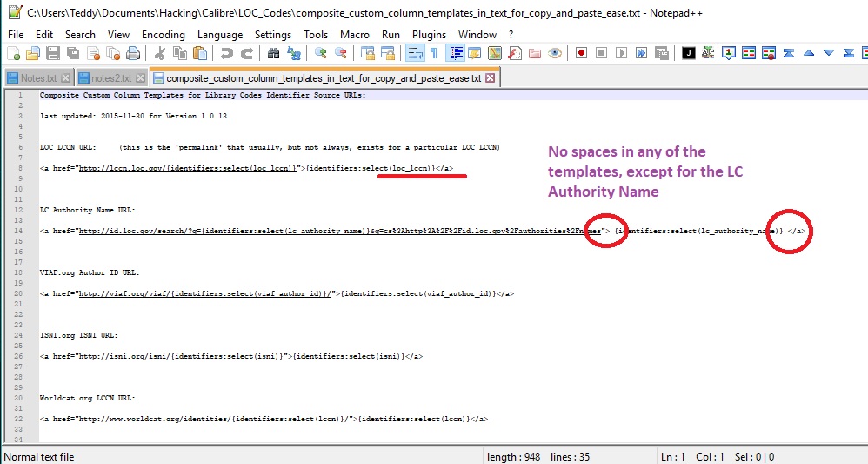Run macro multiple times icon
The height and width of the screenshot is (464, 868).
pos(641,53)
